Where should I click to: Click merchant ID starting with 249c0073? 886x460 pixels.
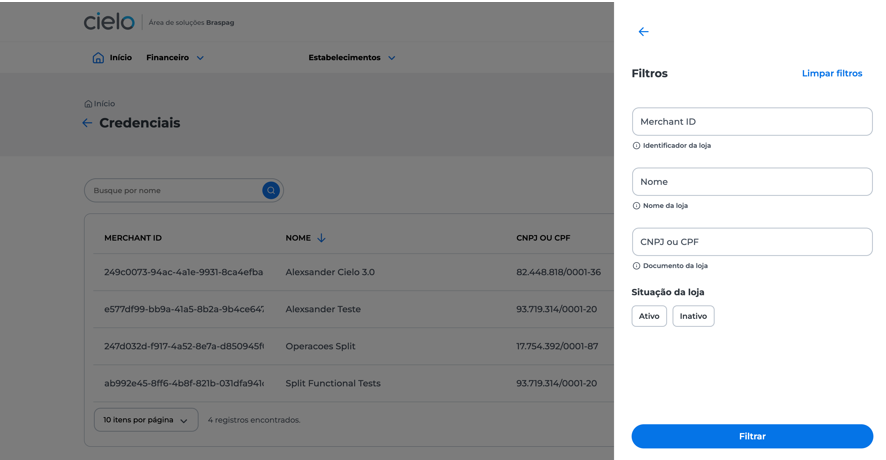[184, 272]
